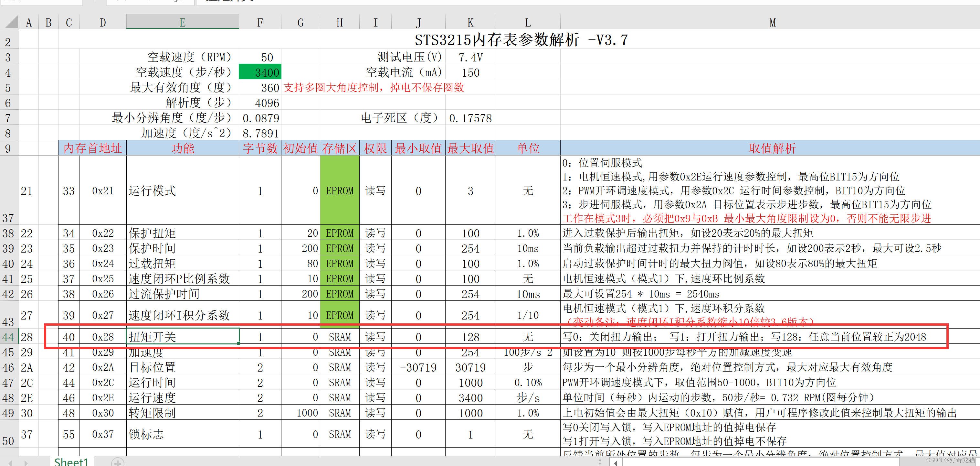Click horizontal scrollbar left arrow

(x=616, y=463)
